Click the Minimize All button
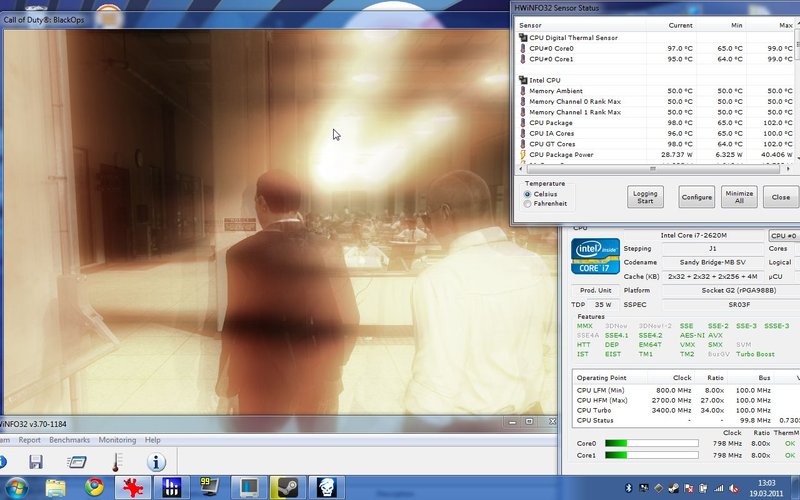 click(x=739, y=197)
